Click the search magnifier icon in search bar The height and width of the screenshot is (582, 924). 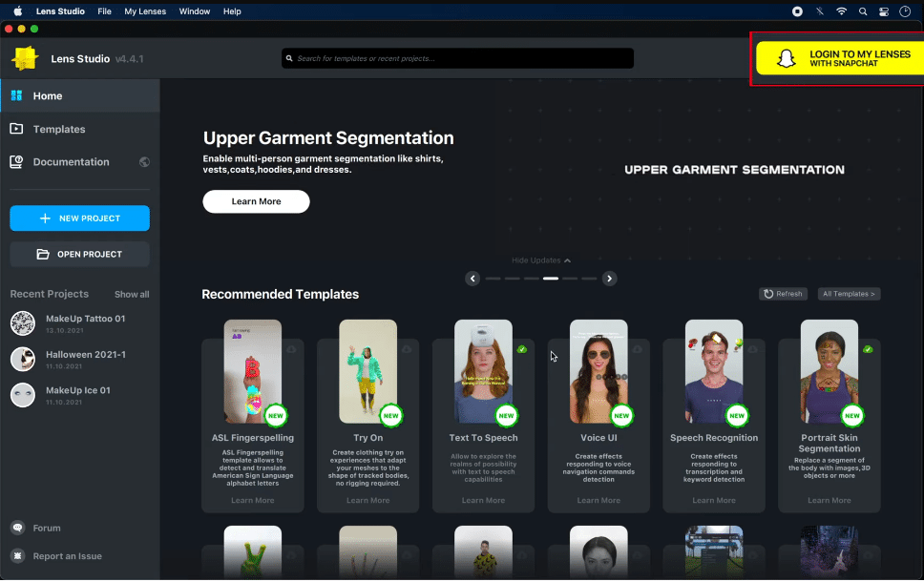coord(289,58)
